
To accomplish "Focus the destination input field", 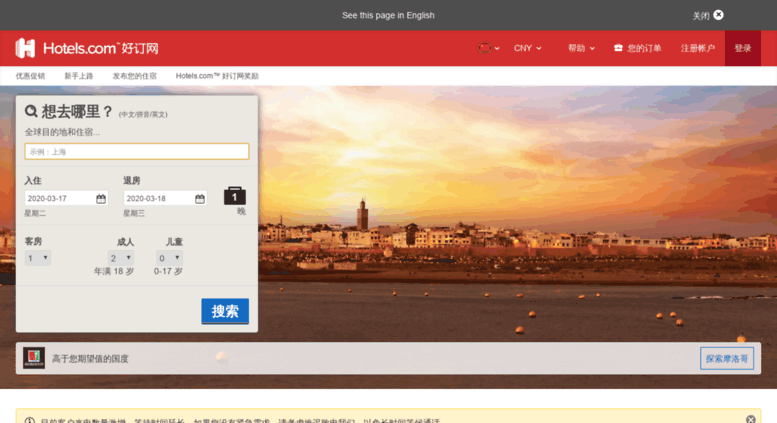I will coord(137,152).
